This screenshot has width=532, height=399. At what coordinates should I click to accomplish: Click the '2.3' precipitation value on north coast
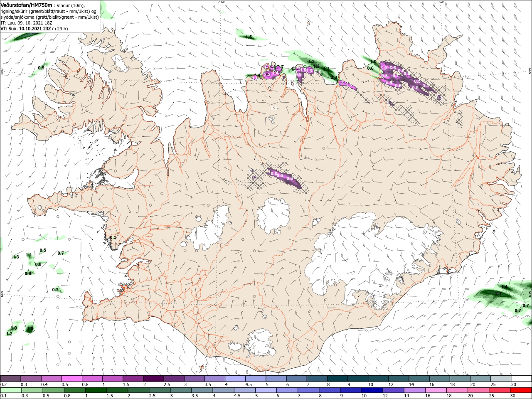click(x=333, y=77)
